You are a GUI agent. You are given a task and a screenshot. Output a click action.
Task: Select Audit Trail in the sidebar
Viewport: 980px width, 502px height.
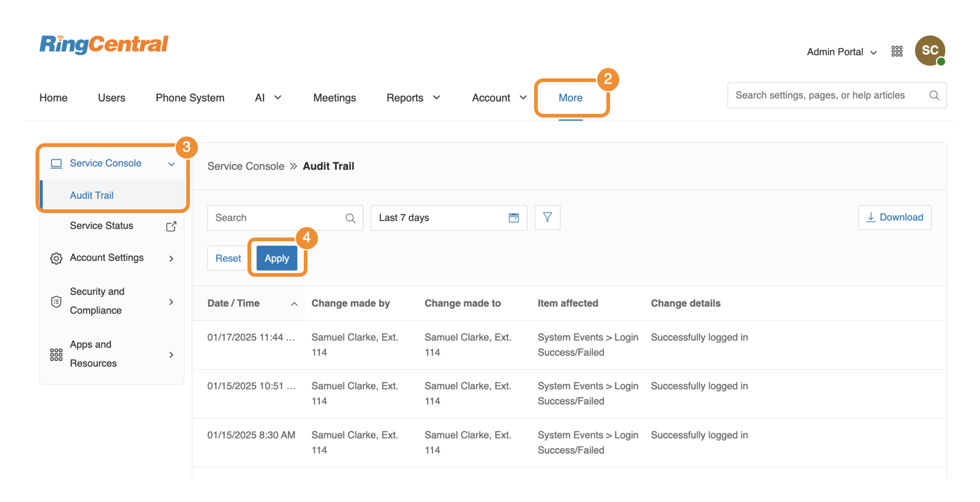click(92, 195)
